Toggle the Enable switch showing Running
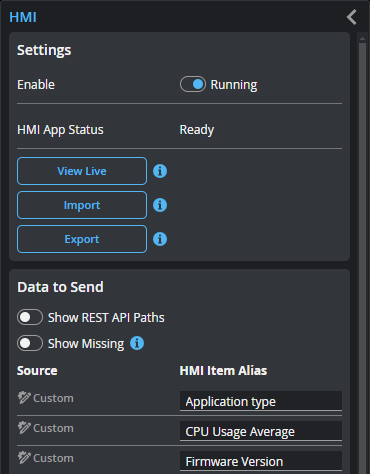 click(193, 84)
